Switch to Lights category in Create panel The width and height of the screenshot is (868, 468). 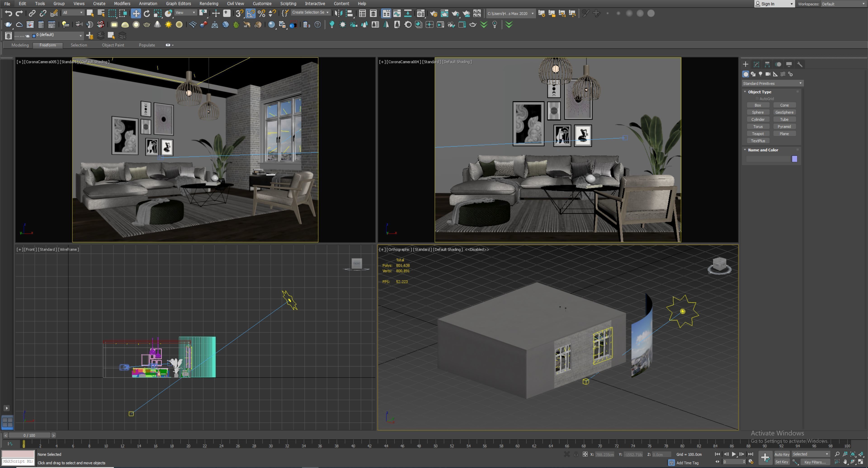[x=760, y=74]
